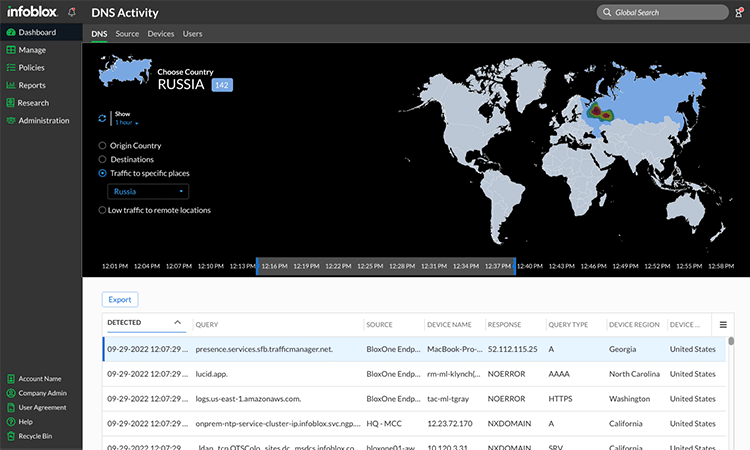Click the Infoblox logo
Screen dimensions: 750x450
[32, 11]
